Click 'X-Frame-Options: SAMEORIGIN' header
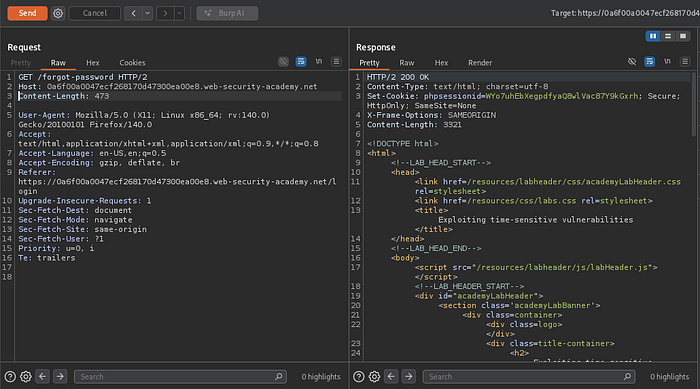The width and height of the screenshot is (700, 389). (431, 115)
